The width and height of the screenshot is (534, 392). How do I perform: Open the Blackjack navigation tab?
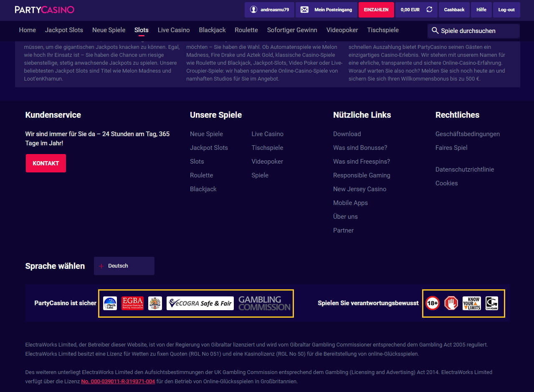212,30
